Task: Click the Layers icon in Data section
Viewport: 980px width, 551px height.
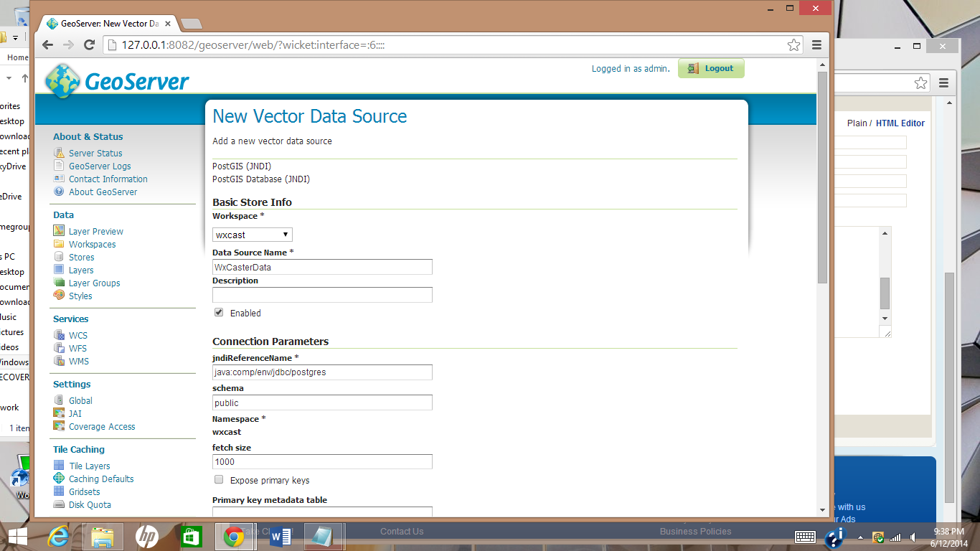Action: click(x=59, y=270)
